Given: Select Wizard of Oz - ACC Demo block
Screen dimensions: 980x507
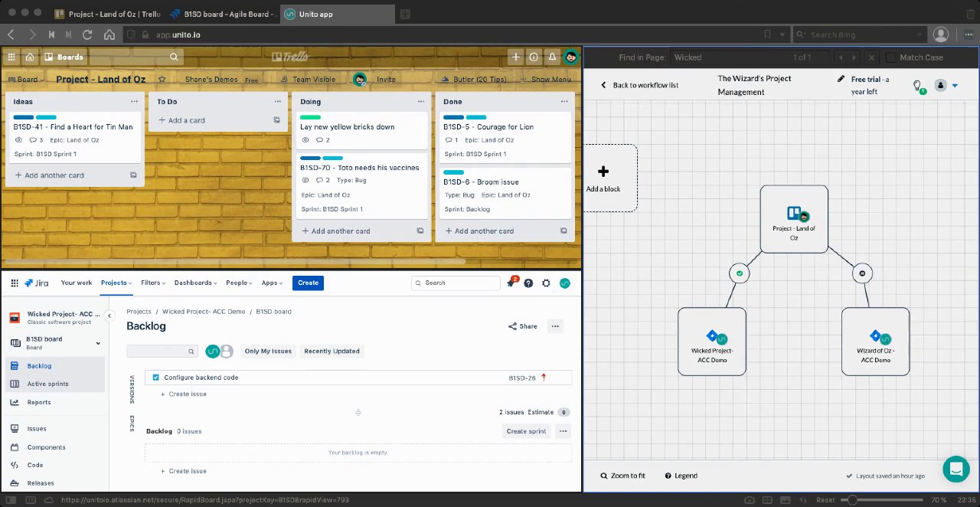Looking at the screenshot, I should (876, 342).
